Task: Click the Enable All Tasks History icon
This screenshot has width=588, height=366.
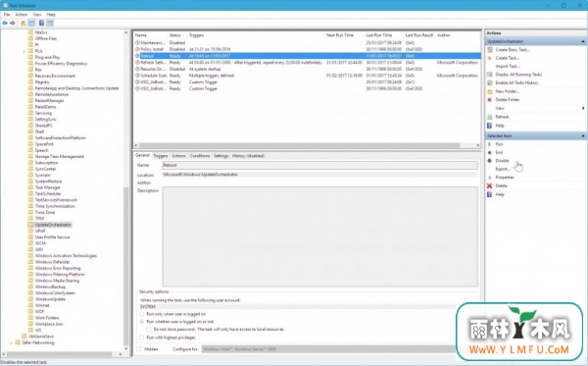Action: coord(489,82)
